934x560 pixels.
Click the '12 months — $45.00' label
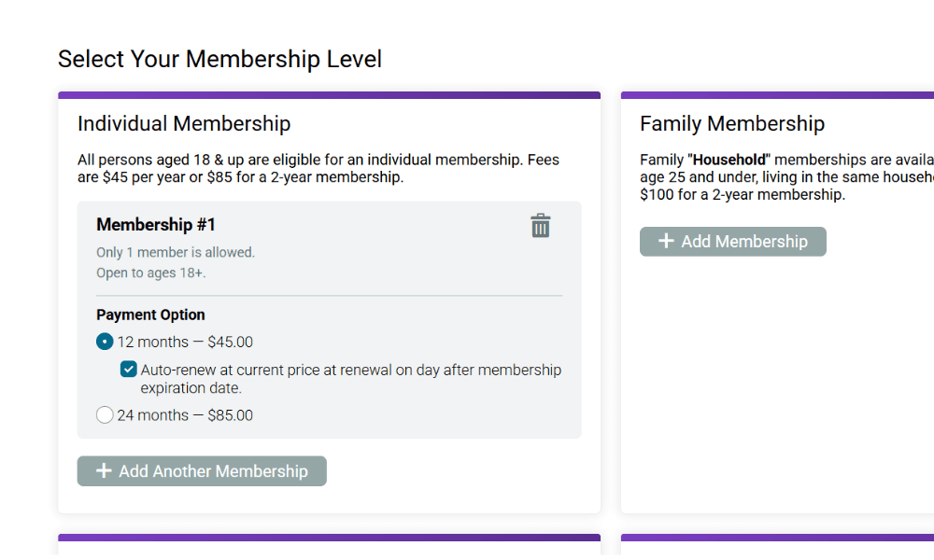(x=185, y=343)
